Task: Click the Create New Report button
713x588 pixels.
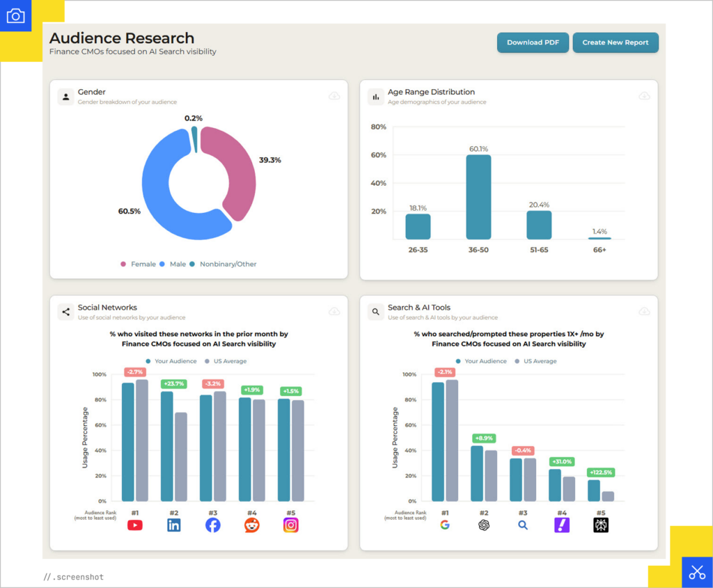Action: [616, 42]
